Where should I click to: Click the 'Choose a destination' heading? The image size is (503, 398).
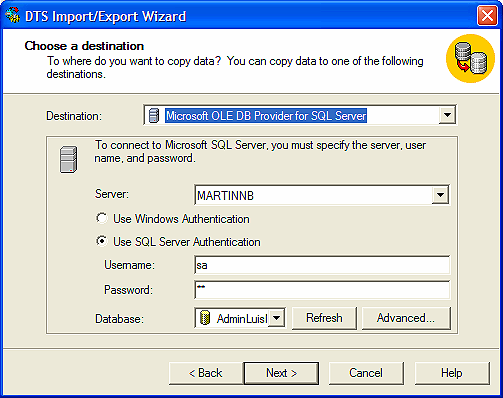84,46
